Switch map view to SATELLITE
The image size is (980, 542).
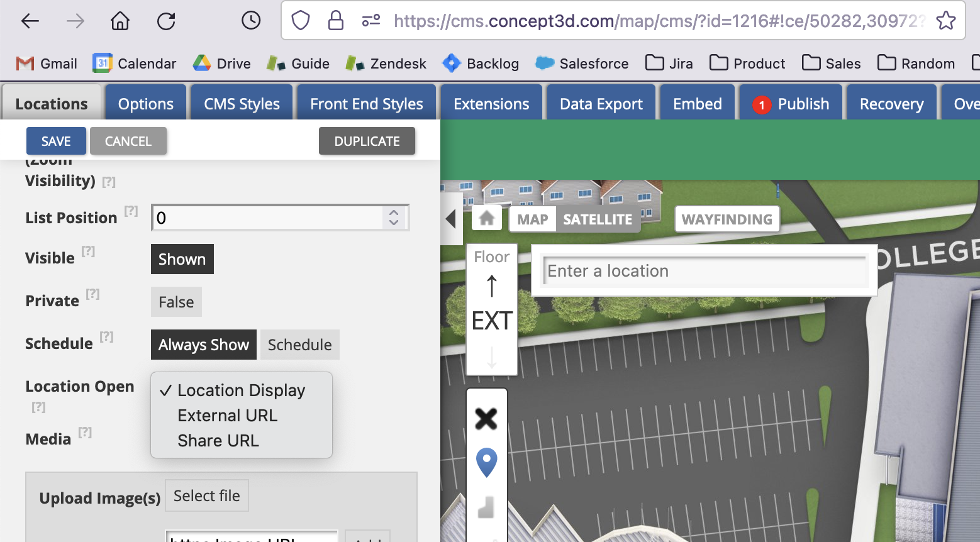pos(598,219)
